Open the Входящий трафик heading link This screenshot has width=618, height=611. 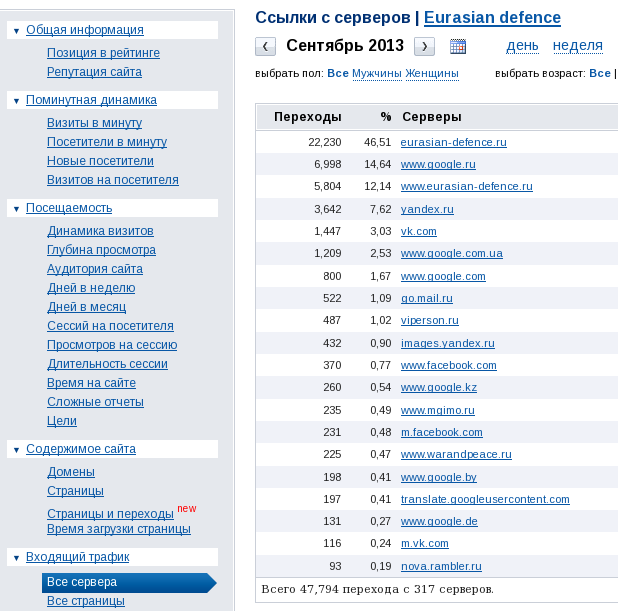click(x=78, y=557)
